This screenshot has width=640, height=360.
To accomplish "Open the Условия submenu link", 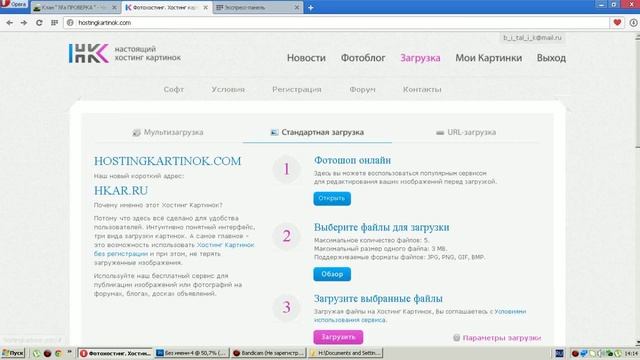I will tap(228, 89).
